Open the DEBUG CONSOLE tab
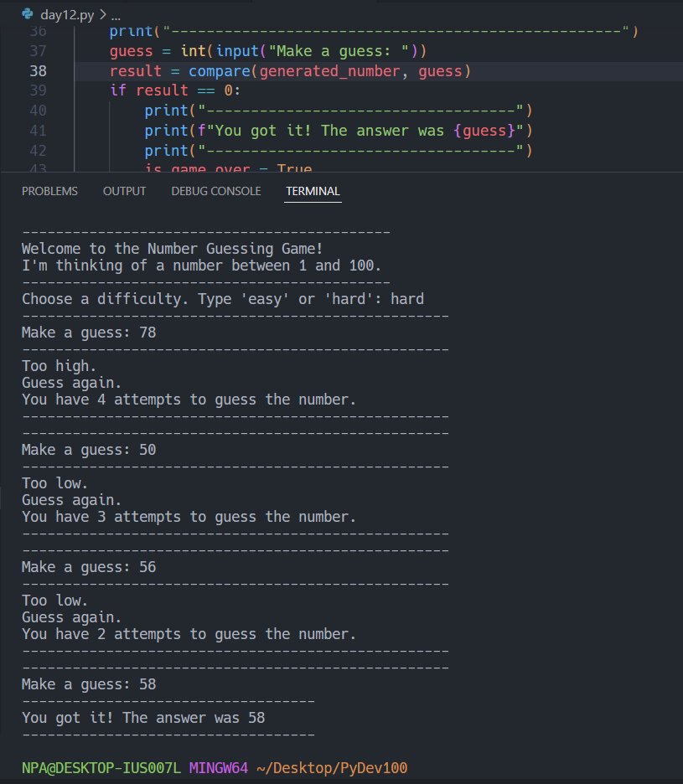Image resolution: width=683 pixels, height=784 pixels. (x=215, y=192)
